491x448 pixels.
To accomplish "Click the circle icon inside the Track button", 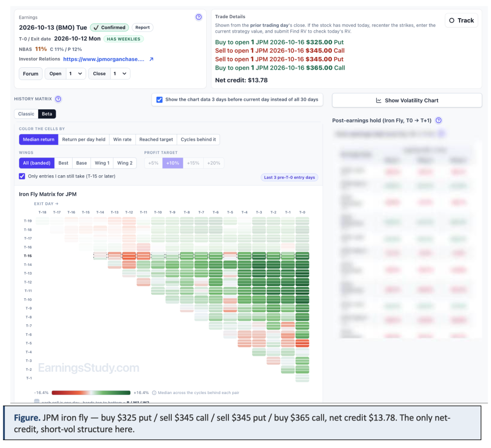I will tap(452, 20).
